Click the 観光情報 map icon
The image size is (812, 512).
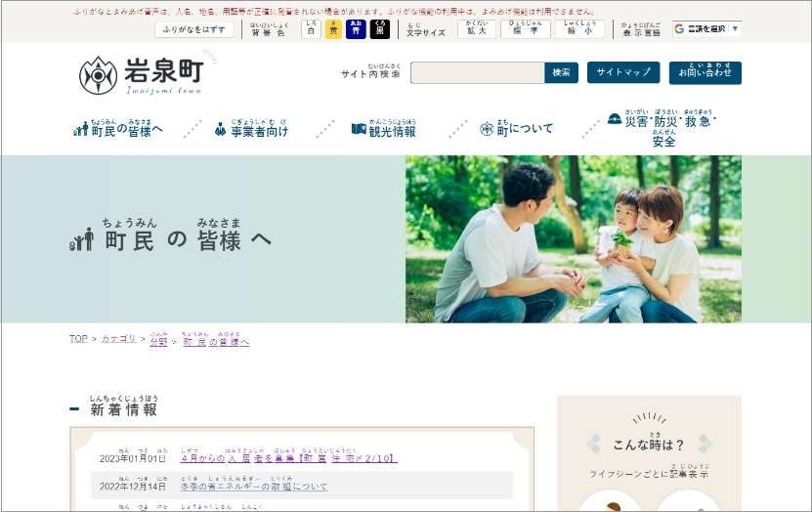[359, 128]
